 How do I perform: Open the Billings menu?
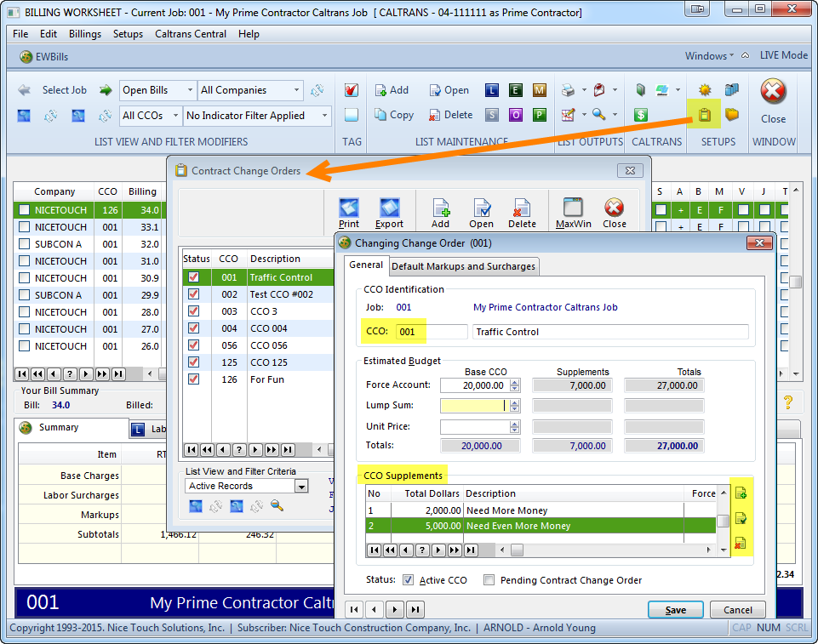pyautogui.click(x=85, y=34)
